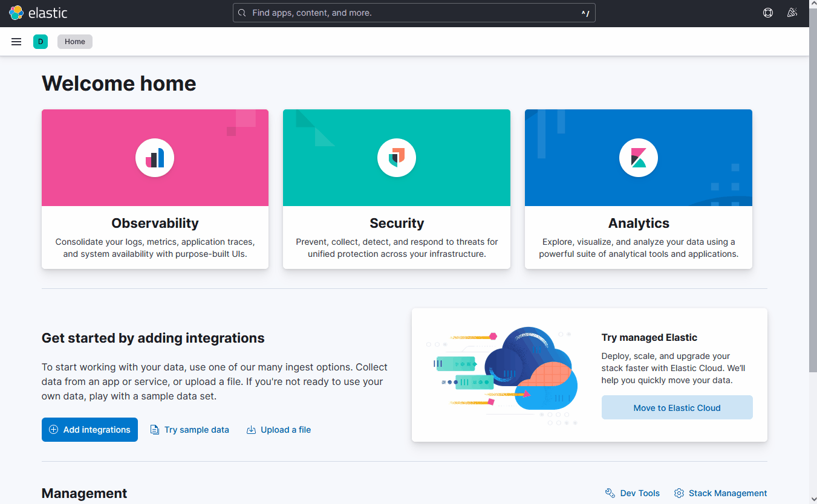The height and width of the screenshot is (504, 817).
Task: Click the Add integrations plus icon
Action: tap(54, 430)
